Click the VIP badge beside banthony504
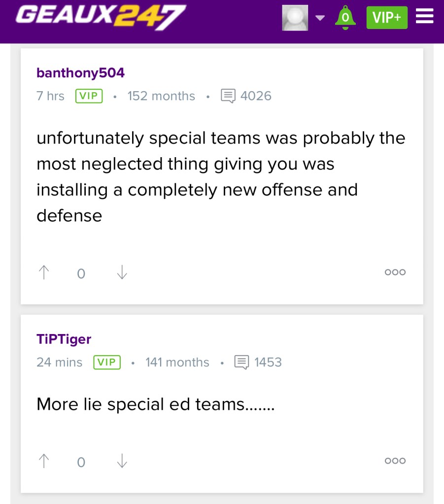This screenshot has width=444, height=504. (x=89, y=96)
